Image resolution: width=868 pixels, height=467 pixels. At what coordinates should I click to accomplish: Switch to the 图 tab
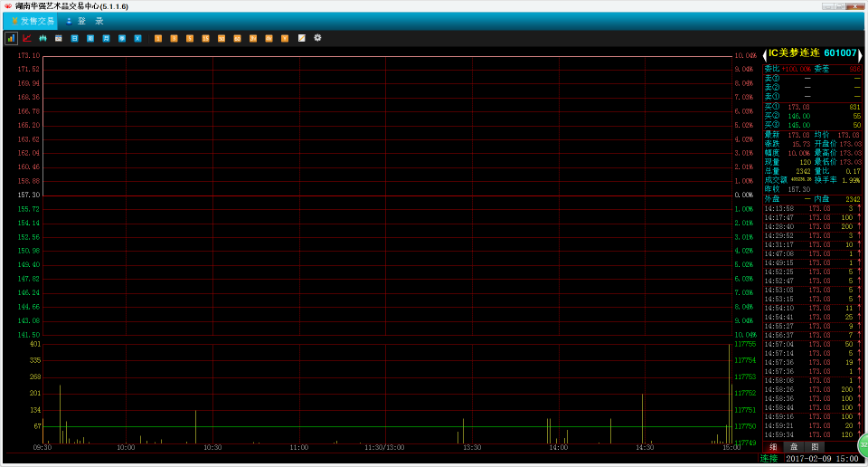815,447
